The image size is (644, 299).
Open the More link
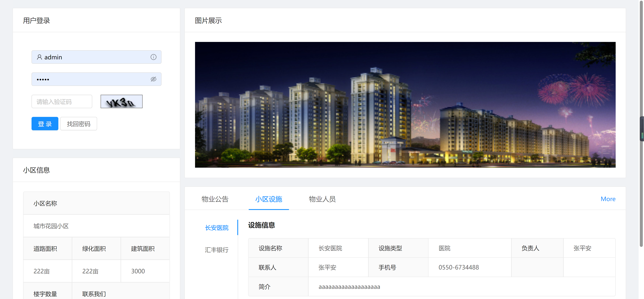click(x=608, y=199)
